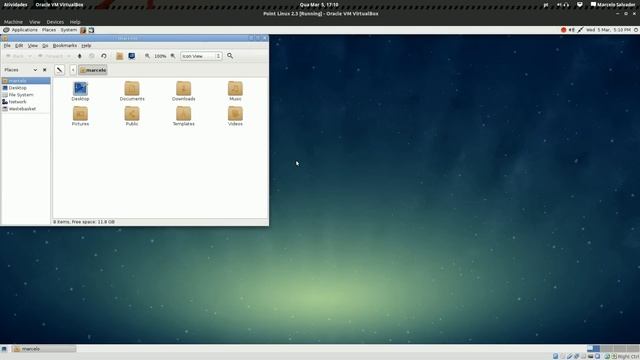Switch to the first workspace in pager
Viewport: 640px width, 360px height.
tap(593, 349)
